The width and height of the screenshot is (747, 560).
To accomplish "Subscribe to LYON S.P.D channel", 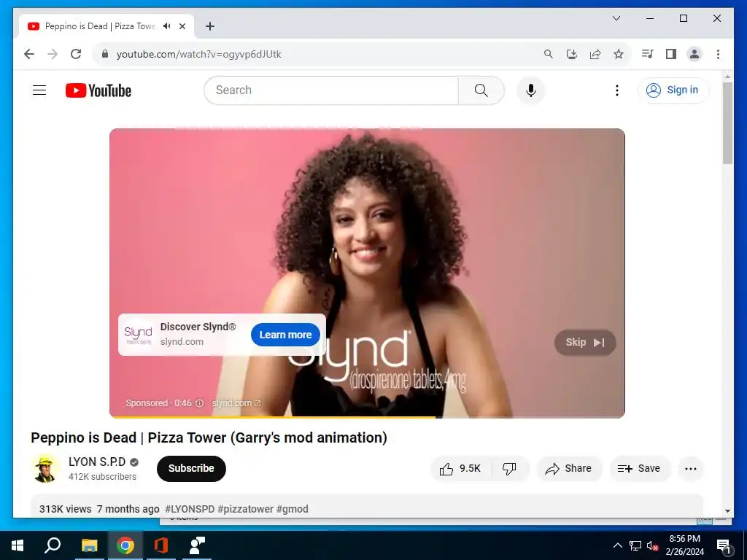I will [x=191, y=469].
